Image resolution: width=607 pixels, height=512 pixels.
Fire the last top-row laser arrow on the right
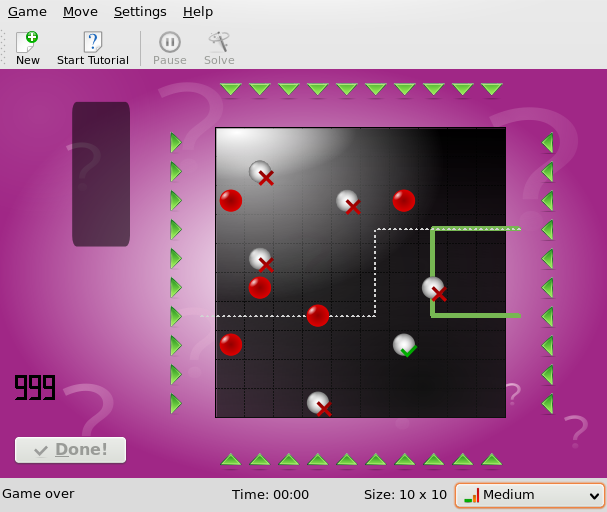(x=492, y=89)
